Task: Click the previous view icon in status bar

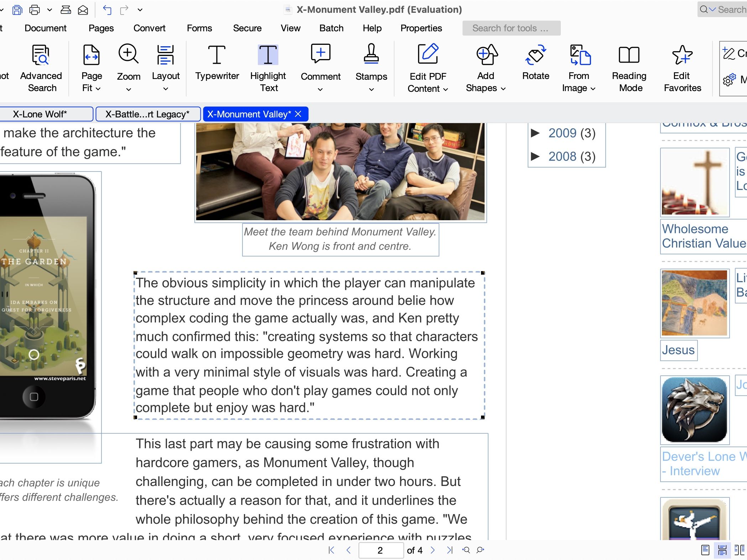Action: pyautogui.click(x=466, y=550)
